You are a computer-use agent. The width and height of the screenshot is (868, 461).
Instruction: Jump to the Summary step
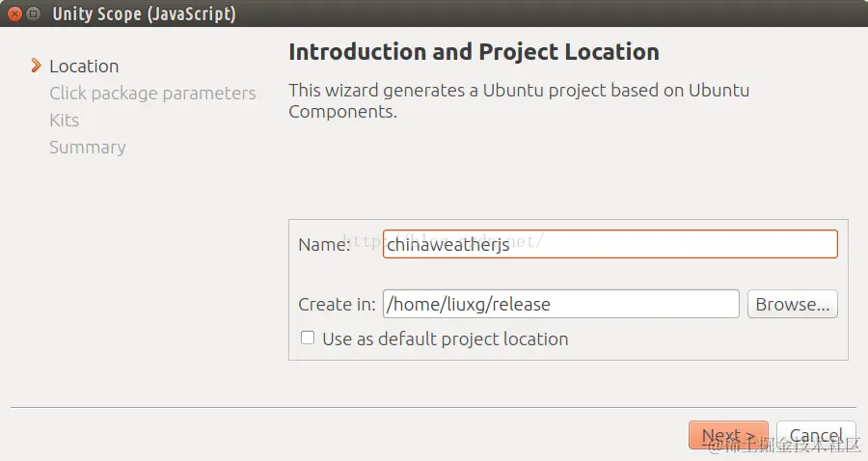pyautogui.click(x=87, y=148)
